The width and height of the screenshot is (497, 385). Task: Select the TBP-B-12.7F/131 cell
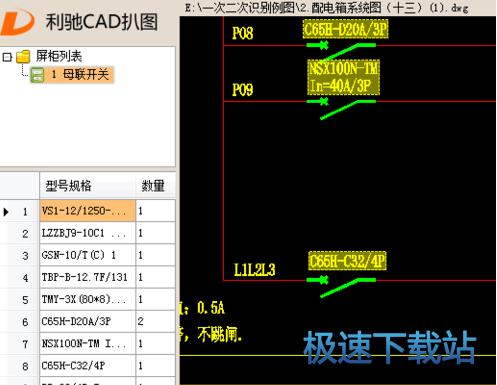pos(87,277)
